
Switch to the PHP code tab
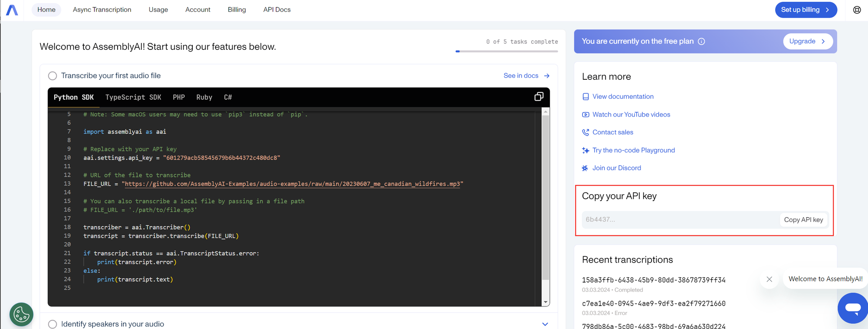coord(179,97)
